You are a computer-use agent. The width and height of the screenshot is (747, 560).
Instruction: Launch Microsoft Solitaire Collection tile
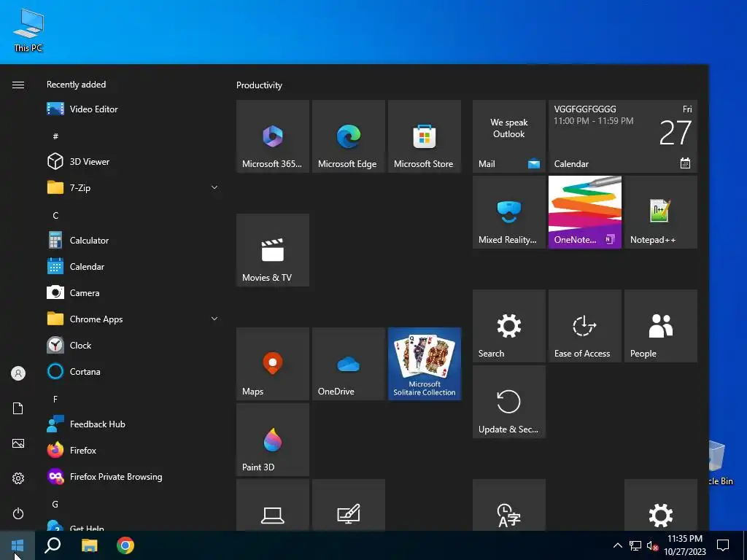[425, 364]
